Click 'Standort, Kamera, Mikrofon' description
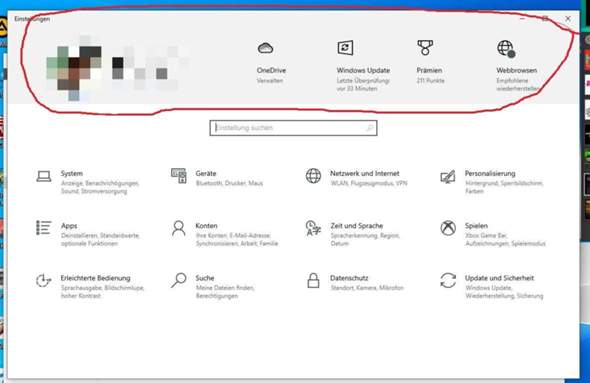This screenshot has height=383, width=590. [367, 288]
